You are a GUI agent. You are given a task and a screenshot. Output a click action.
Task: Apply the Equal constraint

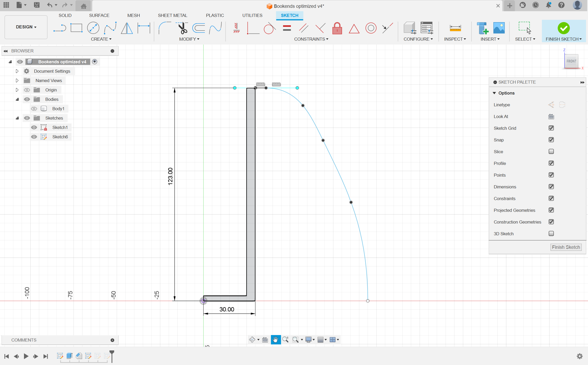pos(287,28)
